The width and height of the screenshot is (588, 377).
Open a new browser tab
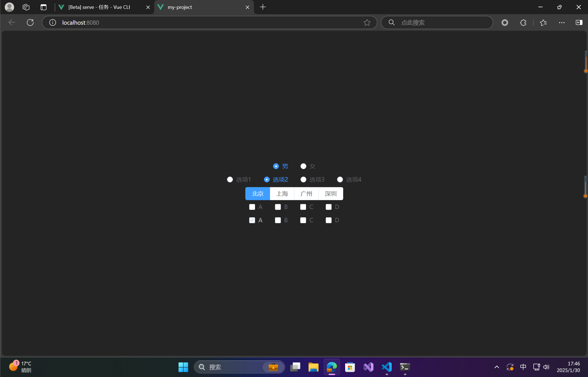pos(263,7)
